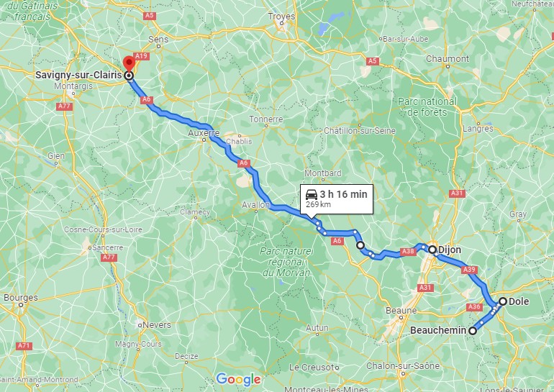Click the 3 h 16 min route time
The width and height of the screenshot is (554, 392).
343,194
